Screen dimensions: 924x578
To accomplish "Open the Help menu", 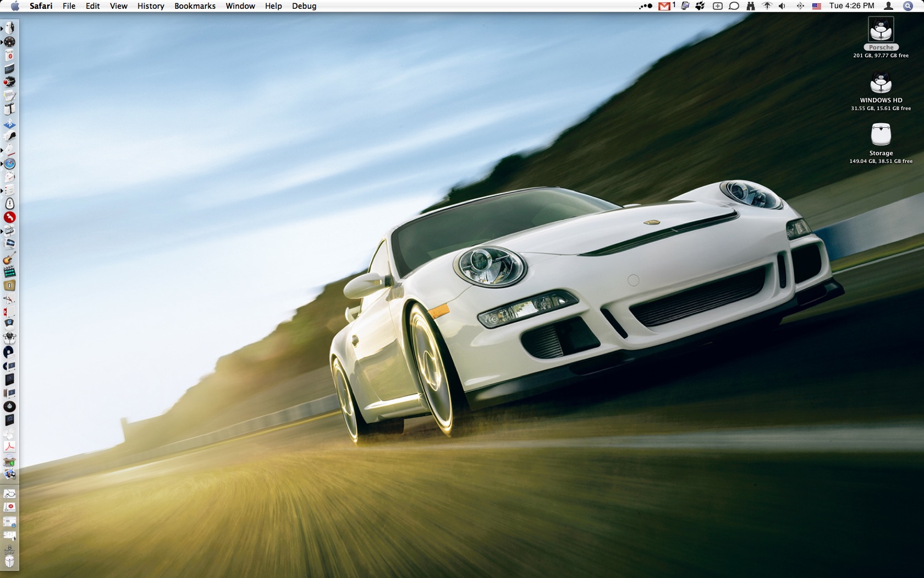I will tap(273, 6).
